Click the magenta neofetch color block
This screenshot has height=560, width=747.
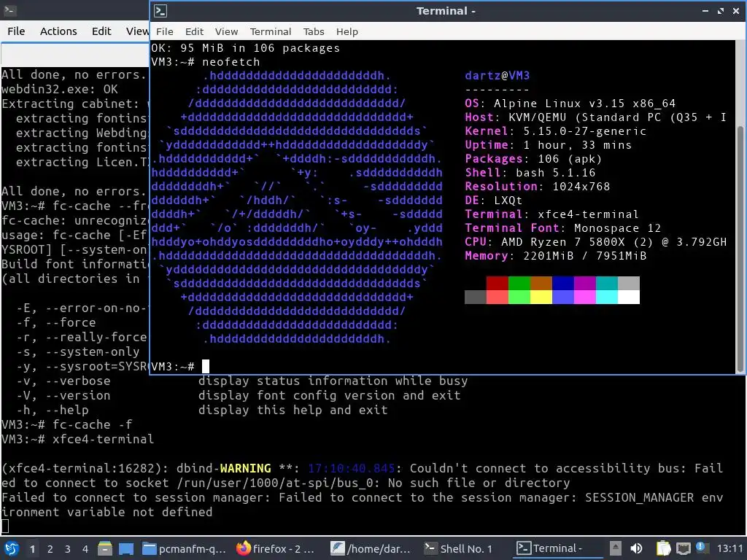tap(584, 283)
